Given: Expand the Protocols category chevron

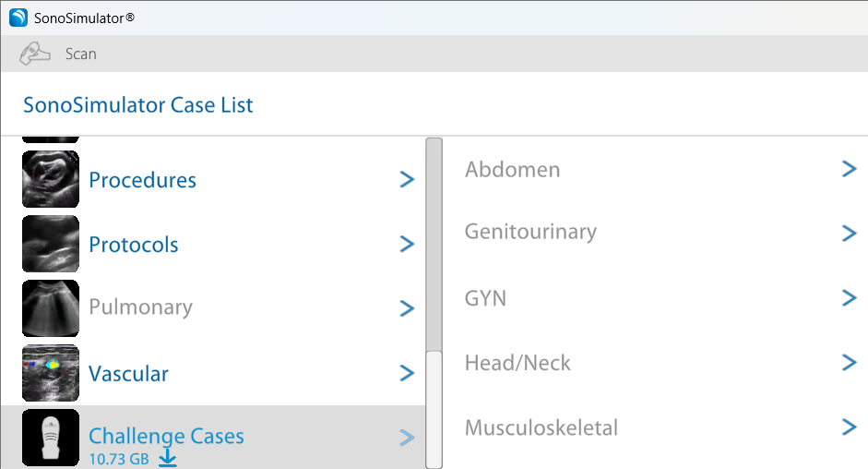Looking at the screenshot, I should pos(407,244).
